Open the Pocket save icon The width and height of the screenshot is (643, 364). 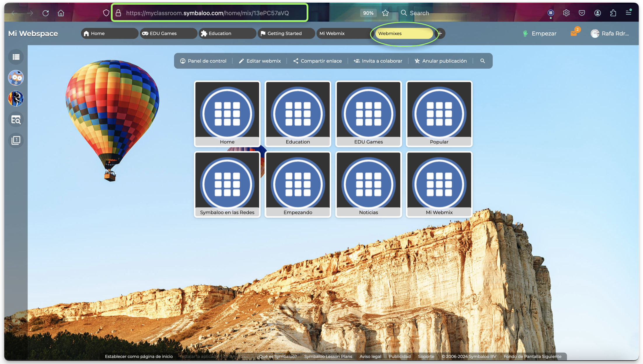pyautogui.click(x=582, y=13)
